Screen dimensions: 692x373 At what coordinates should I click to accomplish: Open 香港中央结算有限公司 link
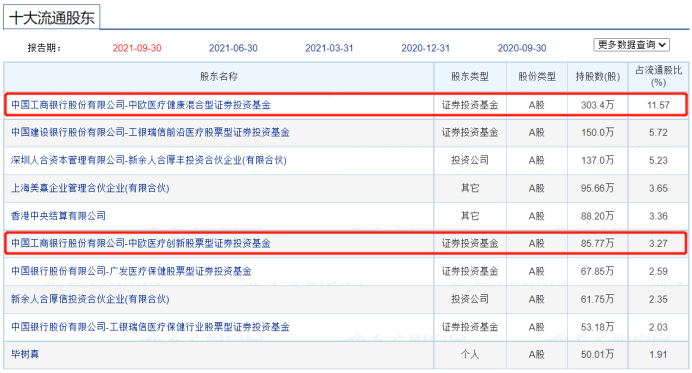click(x=58, y=216)
